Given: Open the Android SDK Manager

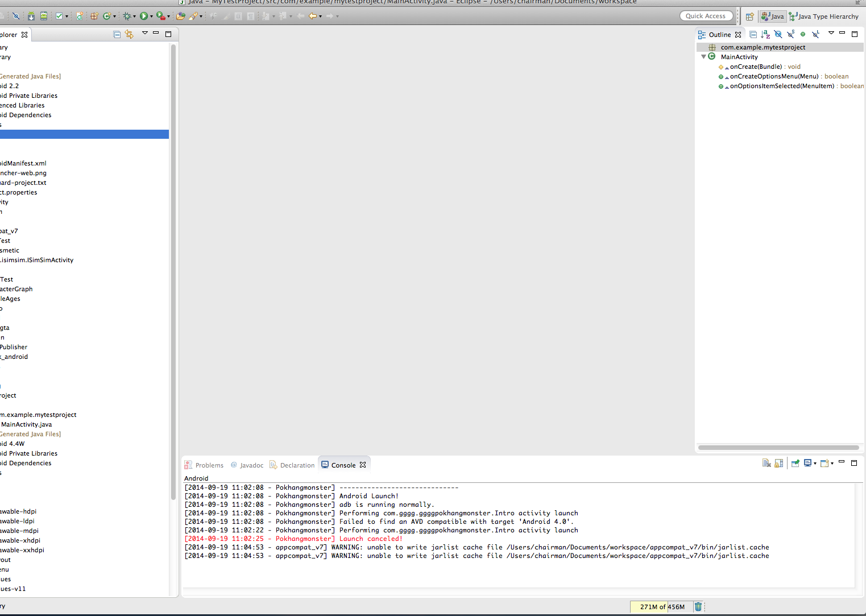Looking at the screenshot, I should (x=31, y=16).
